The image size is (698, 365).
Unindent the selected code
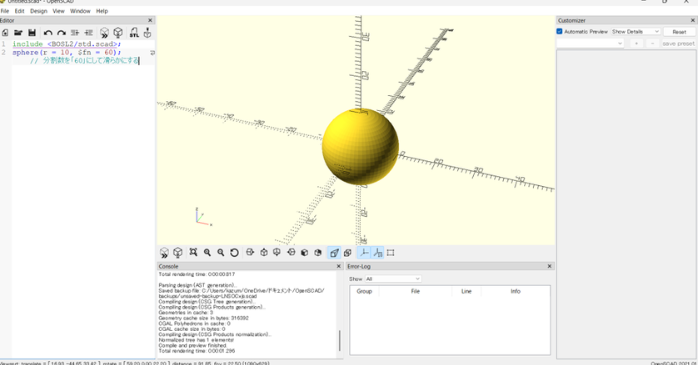pos(75,32)
